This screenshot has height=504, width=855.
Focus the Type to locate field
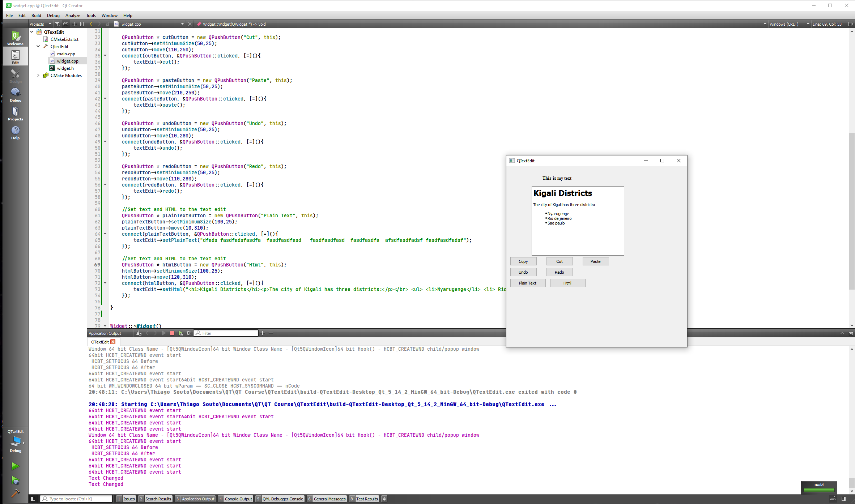coord(76,499)
